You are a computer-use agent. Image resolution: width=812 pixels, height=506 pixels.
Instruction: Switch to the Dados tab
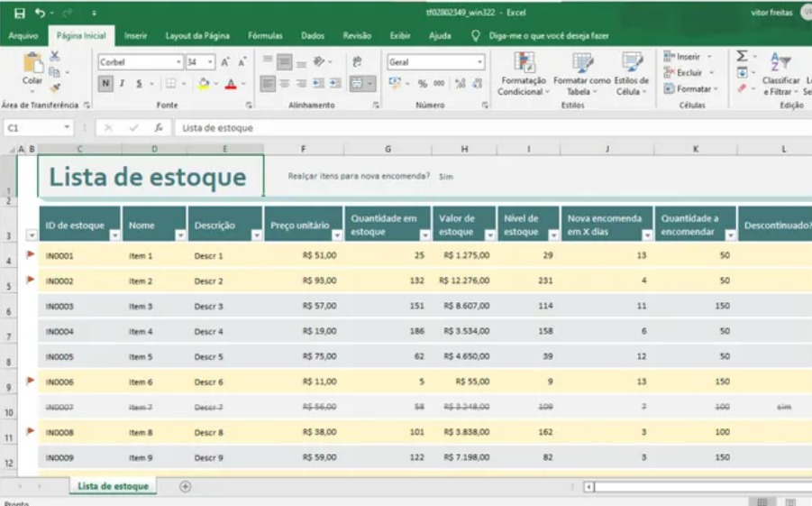point(313,36)
